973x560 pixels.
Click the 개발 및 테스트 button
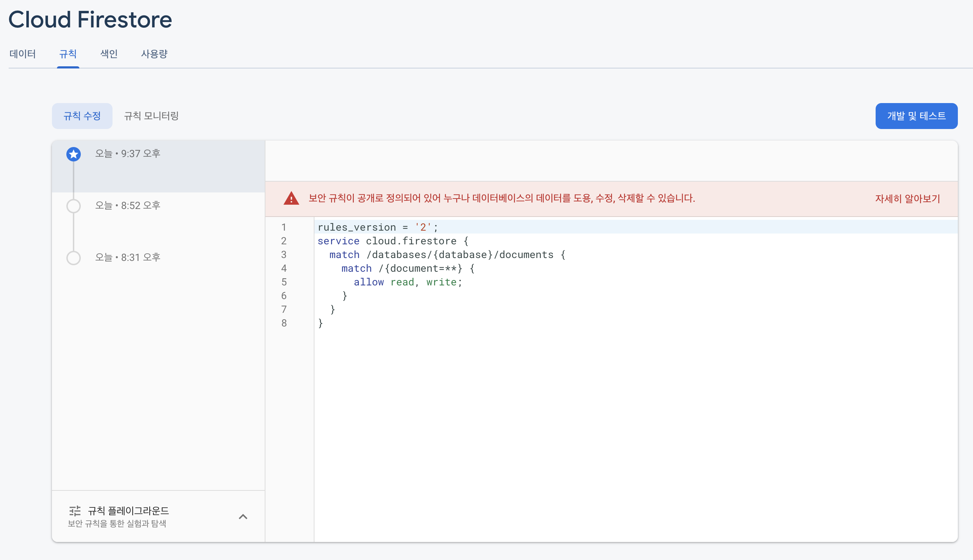coord(916,116)
